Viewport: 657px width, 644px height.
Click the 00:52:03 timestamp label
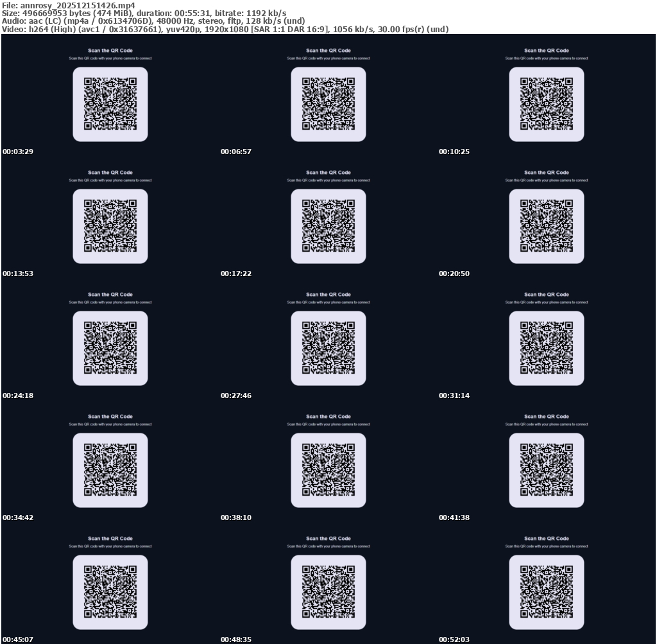[454, 640]
